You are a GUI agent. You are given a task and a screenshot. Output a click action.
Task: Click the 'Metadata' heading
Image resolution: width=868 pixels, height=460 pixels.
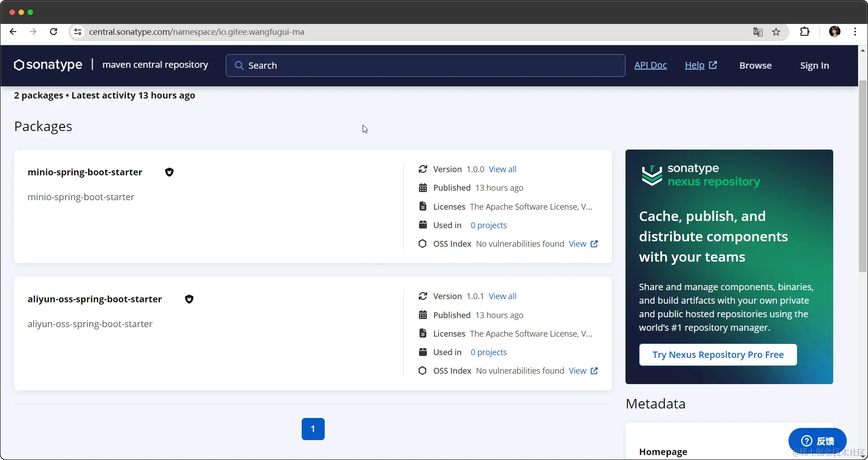pos(655,404)
